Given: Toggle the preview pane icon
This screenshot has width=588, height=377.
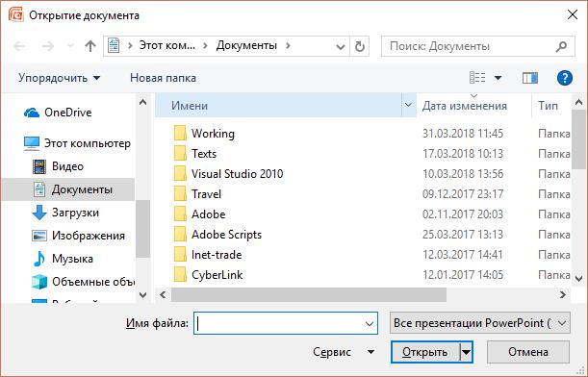Looking at the screenshot, I should [x=530, y=78].
